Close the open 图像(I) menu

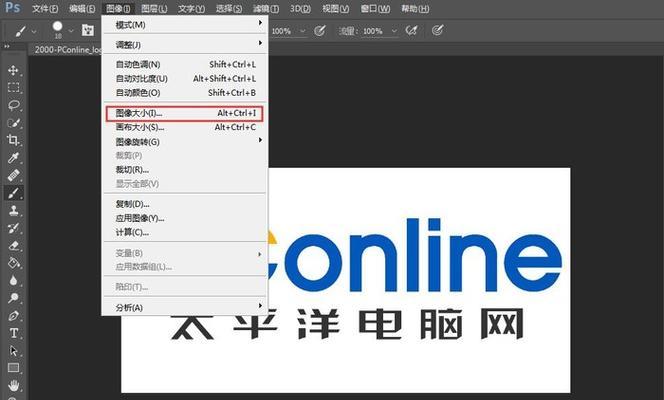[118, 8]
